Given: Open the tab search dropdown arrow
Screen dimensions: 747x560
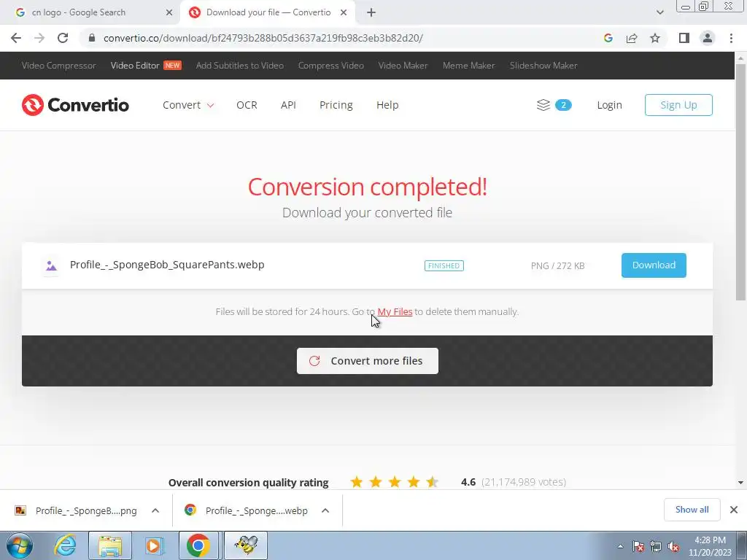Looking at the screenshot, I should pyautogui.click(x=659, y=12).
